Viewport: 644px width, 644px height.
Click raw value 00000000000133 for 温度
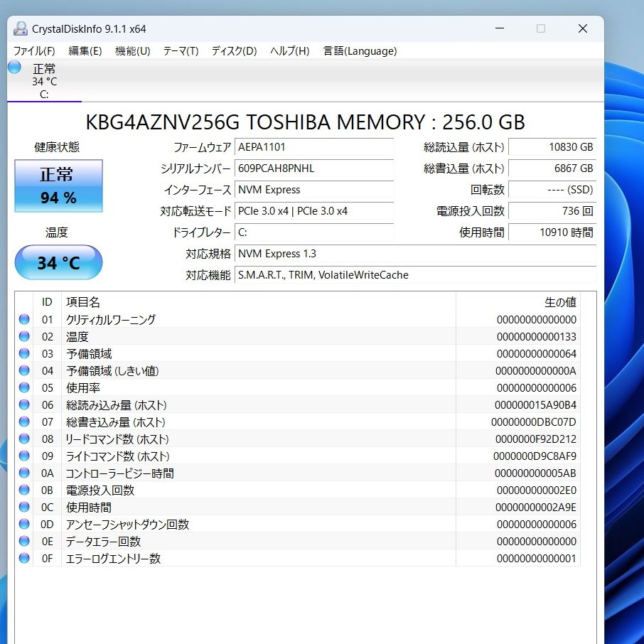(x=537, y=337)
